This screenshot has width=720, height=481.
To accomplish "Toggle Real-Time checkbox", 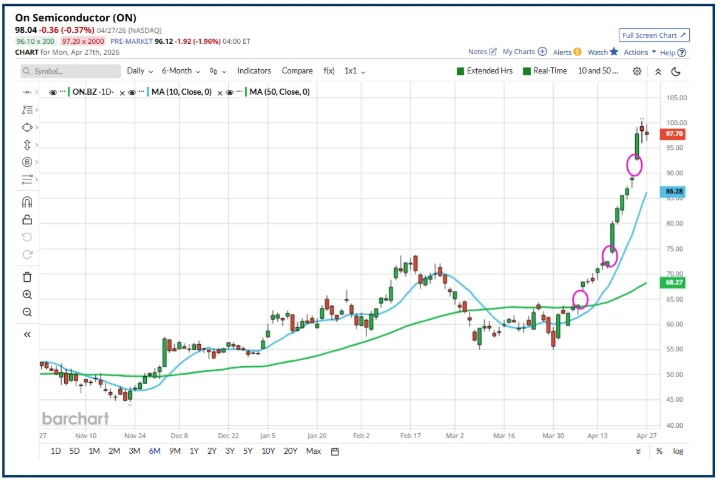I will point(527,71).
